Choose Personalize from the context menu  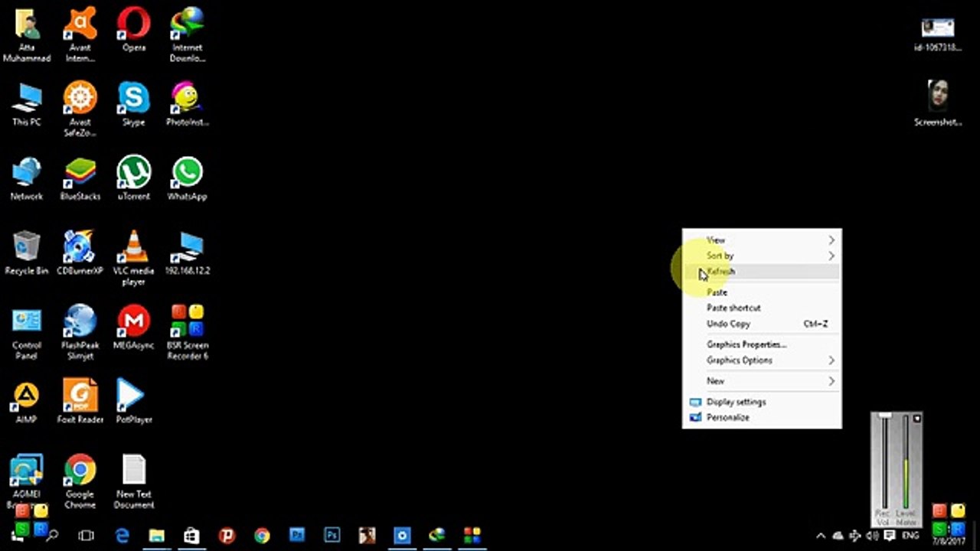762,418
